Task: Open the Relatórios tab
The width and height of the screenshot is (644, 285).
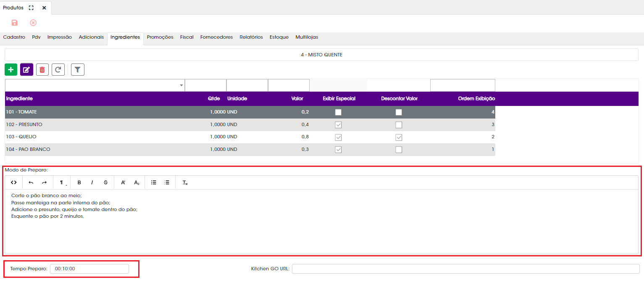Action: point(251,37)
